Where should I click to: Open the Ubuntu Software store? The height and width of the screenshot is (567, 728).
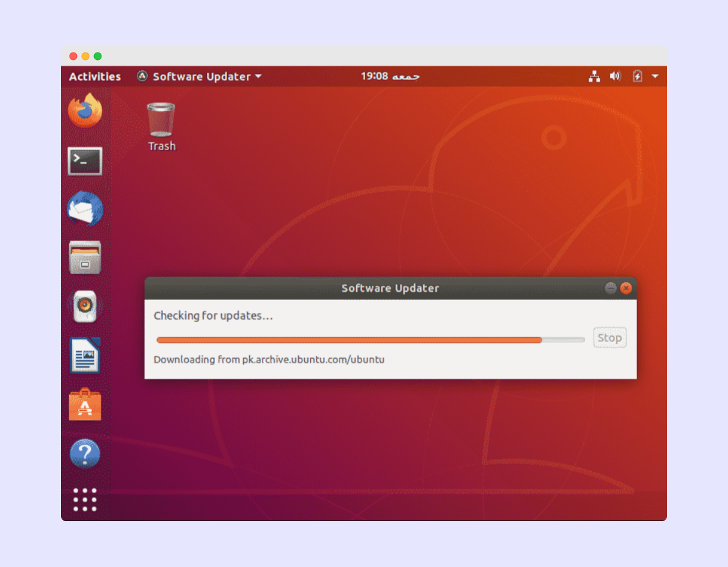(x=84, y=404)
